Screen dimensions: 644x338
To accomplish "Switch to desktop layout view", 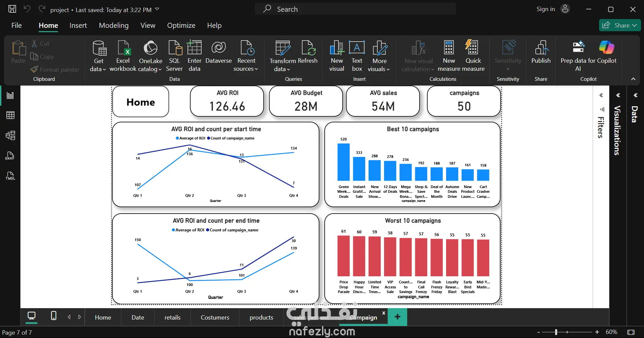I will pos(32,316).
